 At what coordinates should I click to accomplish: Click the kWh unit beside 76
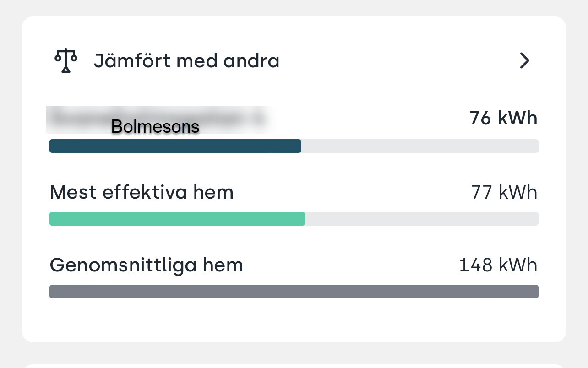517,118
